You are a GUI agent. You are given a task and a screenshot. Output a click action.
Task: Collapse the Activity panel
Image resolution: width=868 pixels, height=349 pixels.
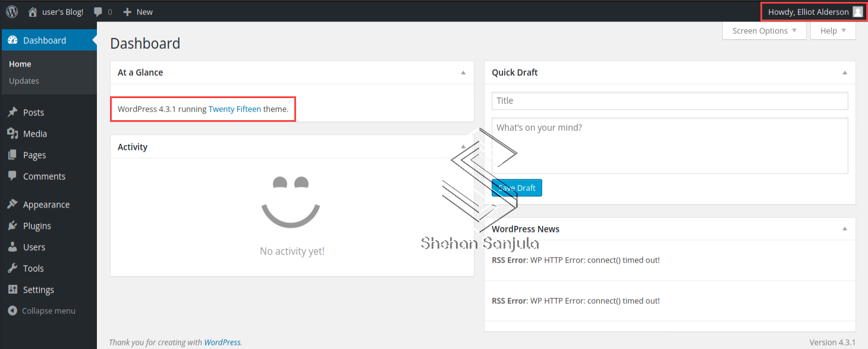(463, 147)
